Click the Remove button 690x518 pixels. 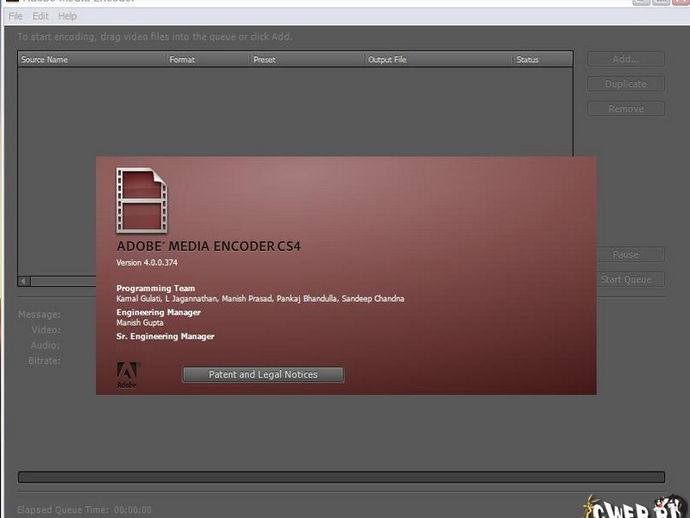pos(626,109)
